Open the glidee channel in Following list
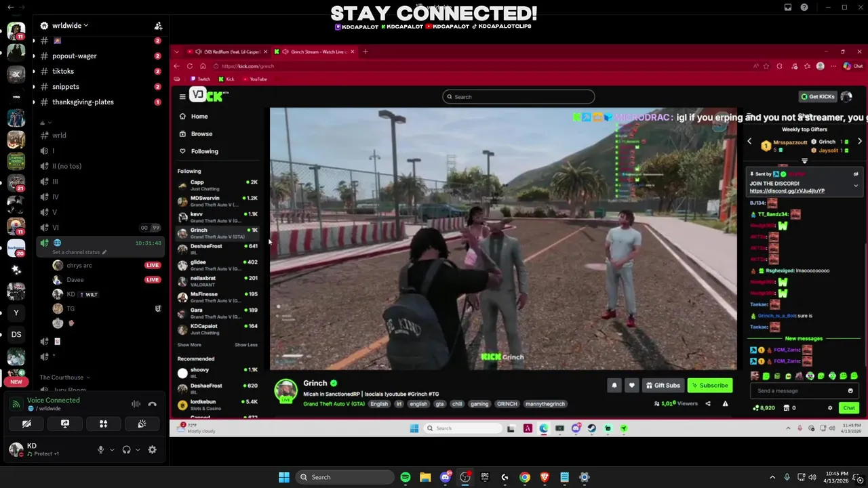Viewport: 868px width, 488px height. point(217,264)
